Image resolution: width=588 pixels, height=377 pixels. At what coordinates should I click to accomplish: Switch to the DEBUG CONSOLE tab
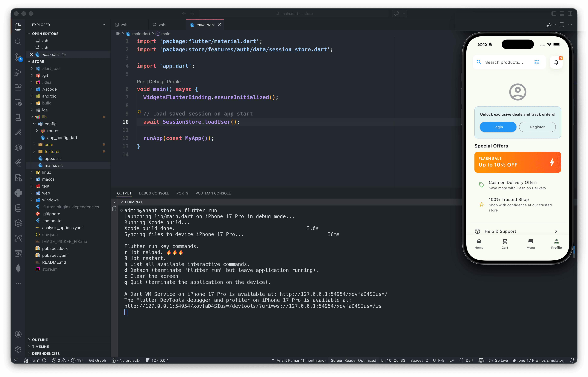coord(154,193)
